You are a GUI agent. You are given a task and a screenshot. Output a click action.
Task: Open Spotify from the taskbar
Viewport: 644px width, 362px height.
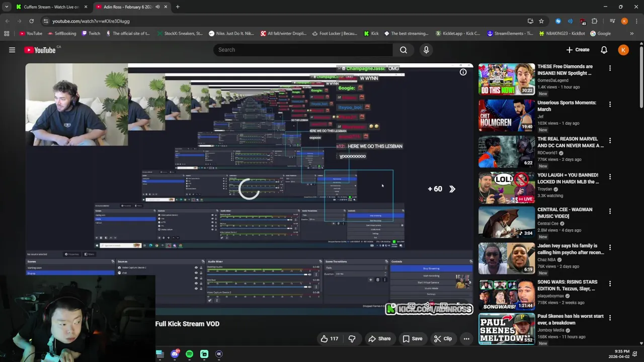pyautogui.click(x=189, y=354)
